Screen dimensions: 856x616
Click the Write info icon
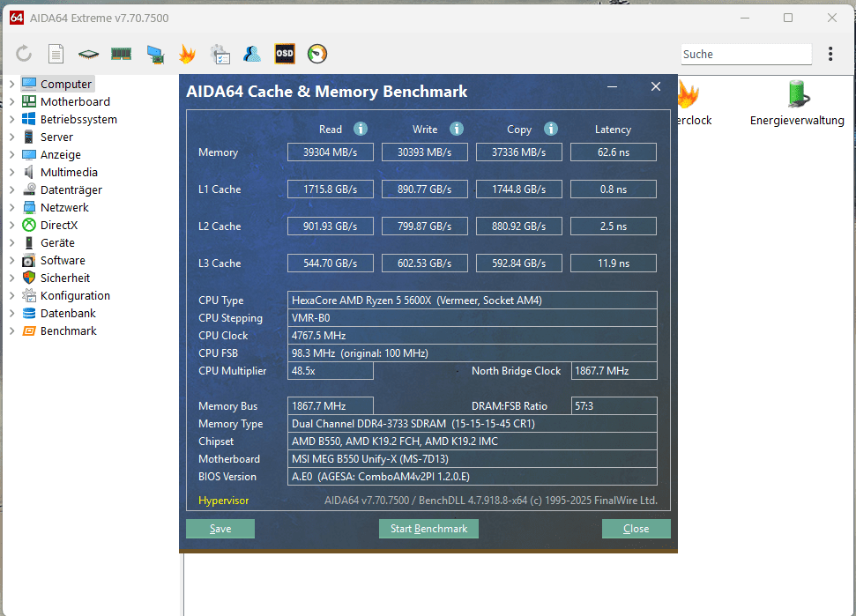[x=457, y=129]
